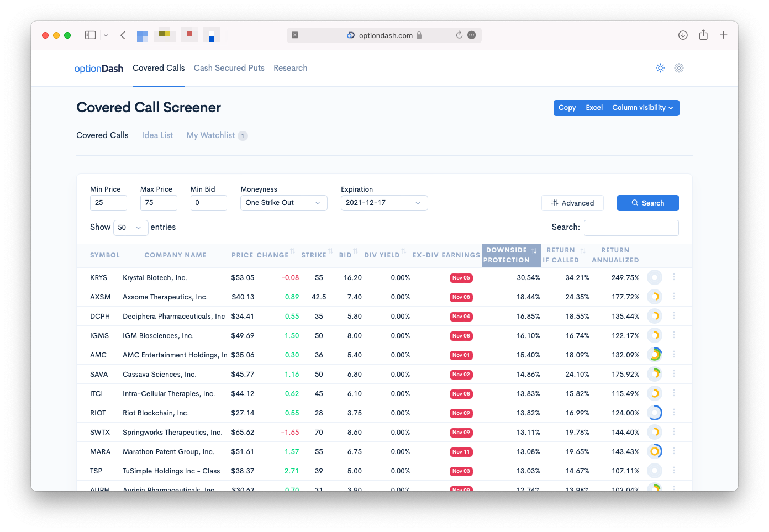Open the ellipsis menu in the address bar
Viewport: 769px width, 532px height.
tap(472, 35)
